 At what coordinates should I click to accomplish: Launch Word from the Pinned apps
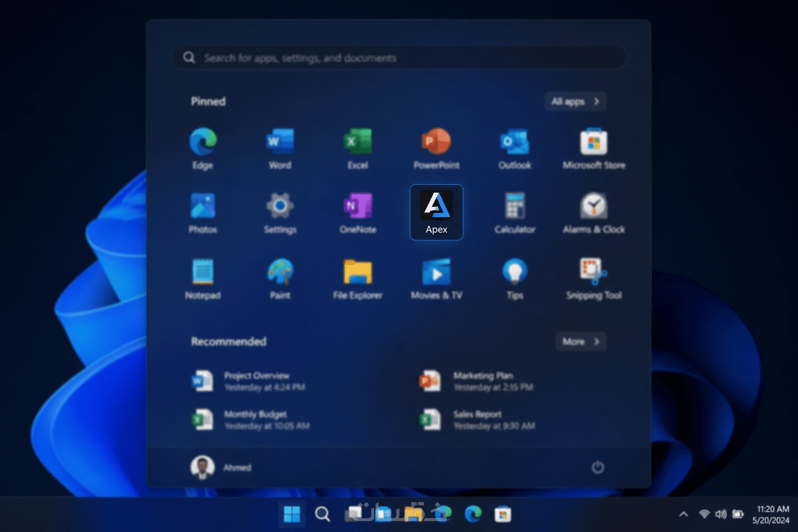(x=280, y=149)
